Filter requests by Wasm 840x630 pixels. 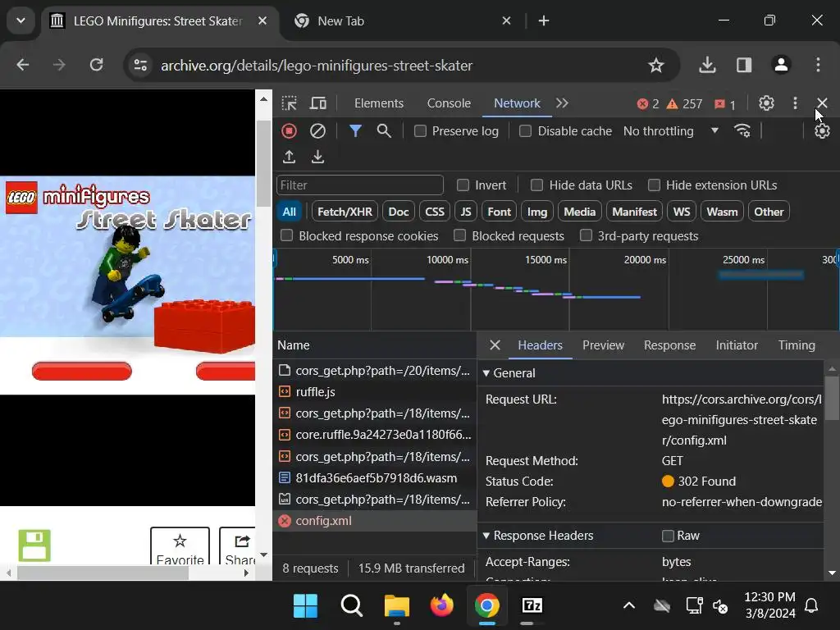(x=722, y=212)
